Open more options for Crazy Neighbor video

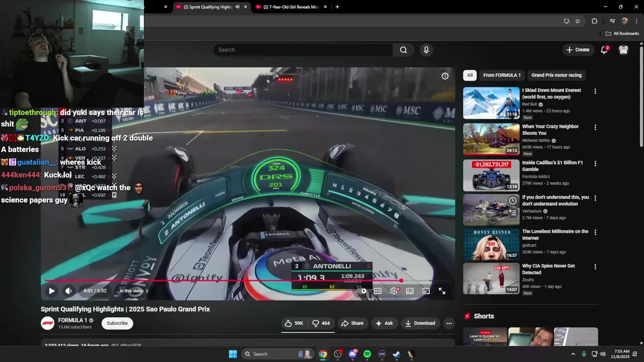[595, 128]
